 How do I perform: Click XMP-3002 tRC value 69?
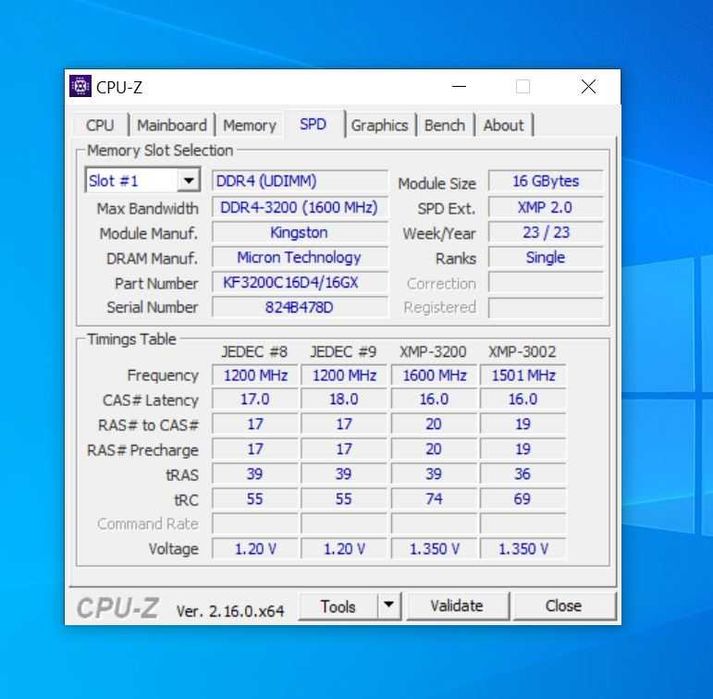click(x=523, y=499)
